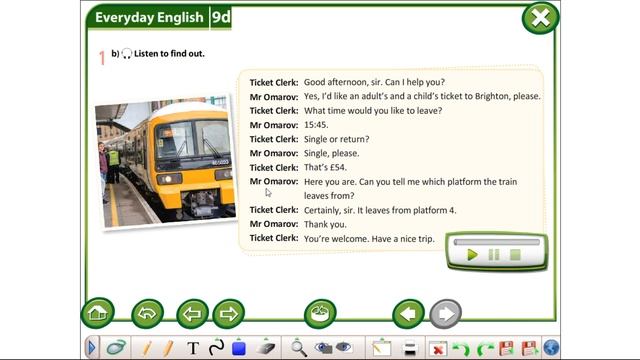The width and height of the screenshot is (640, 360).
Task: Click the '9d' unit label
Action: click(221, 18)
